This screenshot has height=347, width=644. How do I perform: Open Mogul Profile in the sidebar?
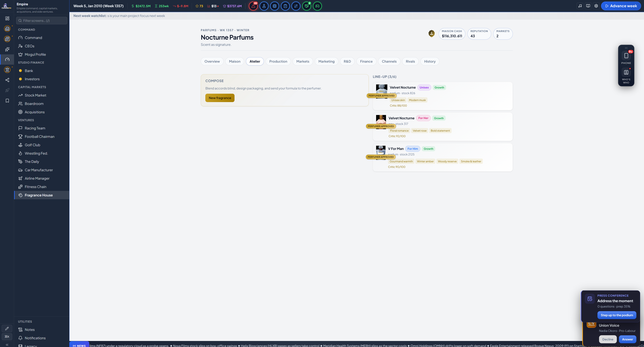click(41, 55)
